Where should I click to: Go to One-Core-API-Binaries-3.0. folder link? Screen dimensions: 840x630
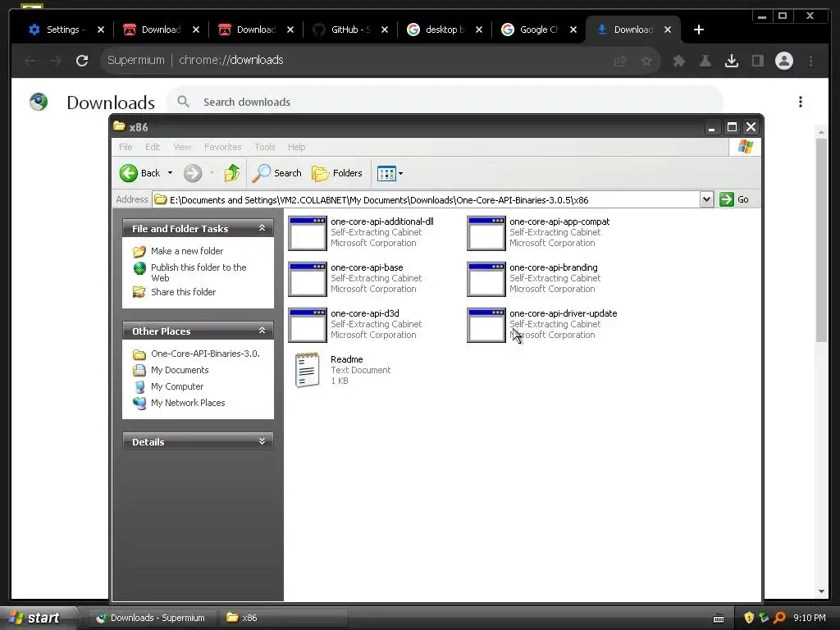tap(205, 354)
